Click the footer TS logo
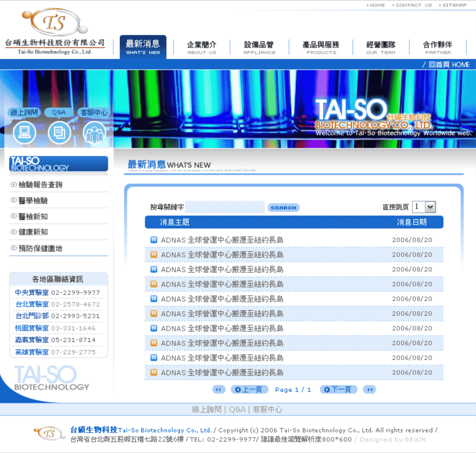This screenshot has height=453, width=476. 49,434
